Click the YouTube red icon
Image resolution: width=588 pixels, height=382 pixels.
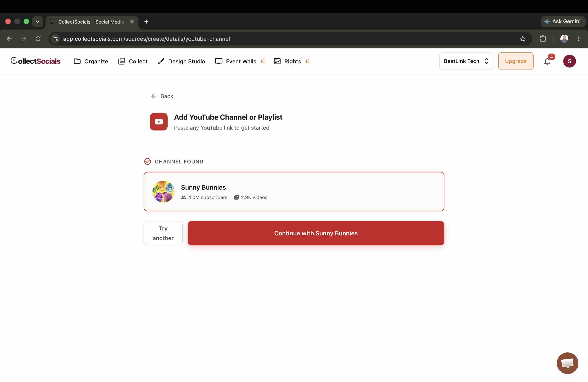[159, 122]
